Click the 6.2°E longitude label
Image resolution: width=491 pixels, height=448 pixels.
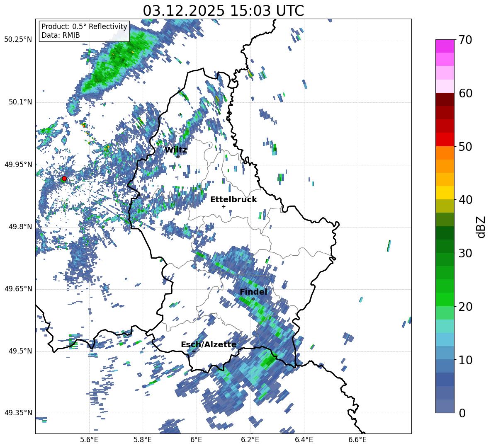click(x=250, y=440)
